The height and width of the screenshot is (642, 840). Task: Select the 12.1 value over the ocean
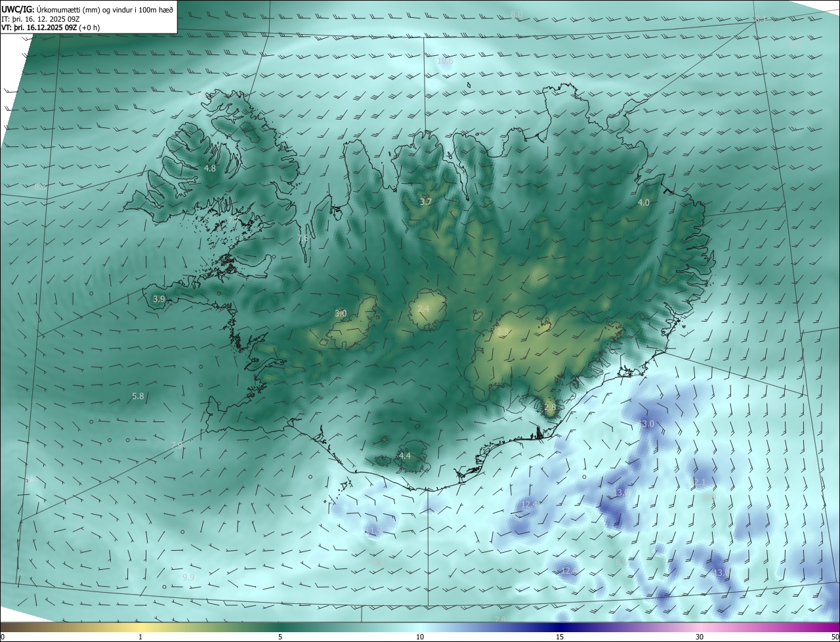698,482
